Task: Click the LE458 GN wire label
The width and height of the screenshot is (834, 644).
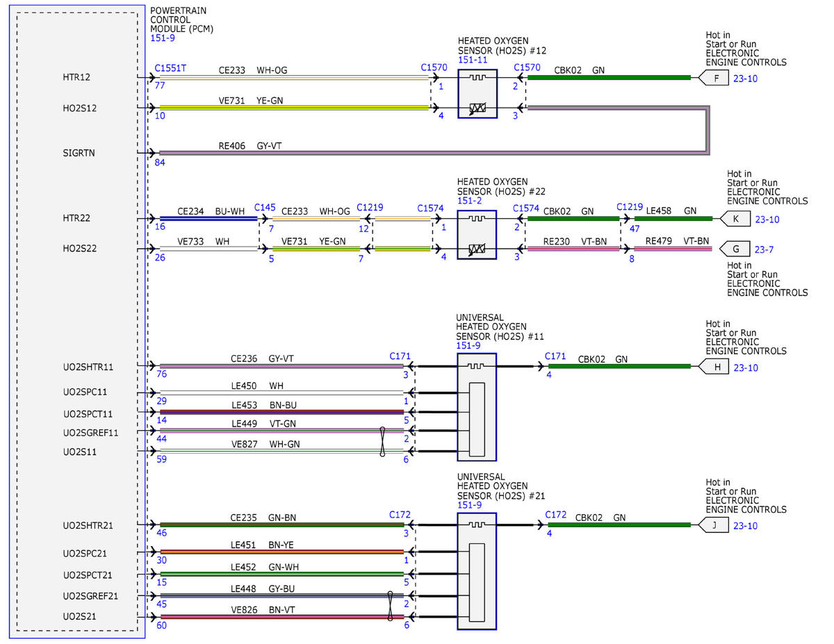Action: (x=671, y=211)
